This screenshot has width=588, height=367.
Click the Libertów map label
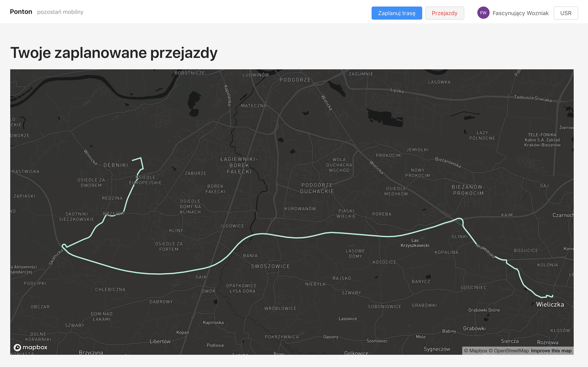click(x=160, y=341)
